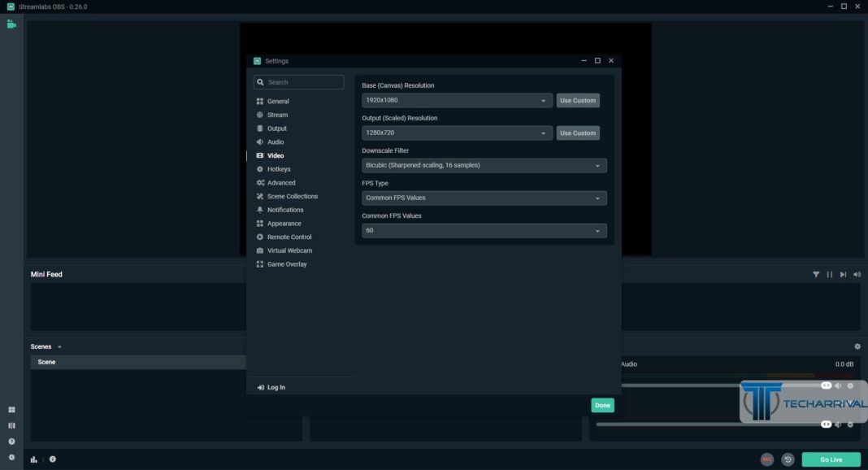This screenshot has width=868, height=470.
Task: Mute alerts with Mini Feed speaker icon
Action: 857,275
